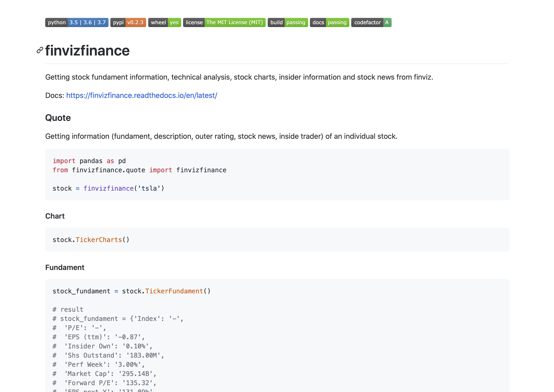The height and width of the screenshot is (392, 554).
Task: Open the wheel yes badge
Action: tap(165, 22)
